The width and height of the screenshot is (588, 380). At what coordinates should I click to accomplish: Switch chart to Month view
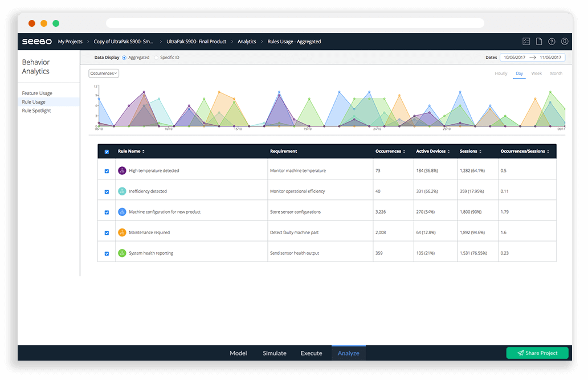point(556,73)
